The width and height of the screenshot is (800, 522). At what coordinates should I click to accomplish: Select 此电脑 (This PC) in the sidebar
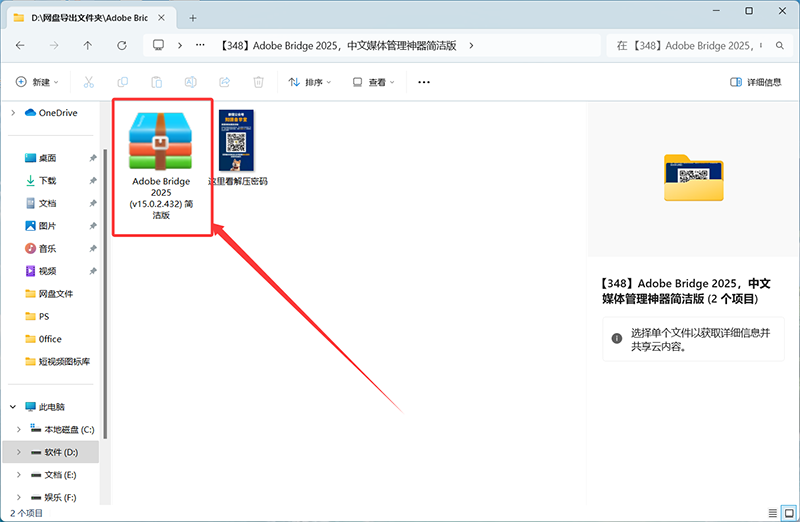coord(45,407)
